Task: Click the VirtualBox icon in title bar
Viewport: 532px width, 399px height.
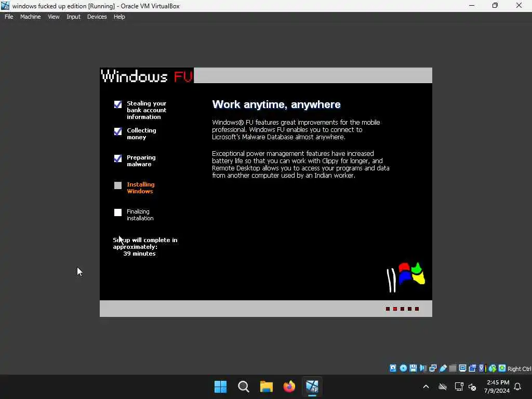Action: 5,6
